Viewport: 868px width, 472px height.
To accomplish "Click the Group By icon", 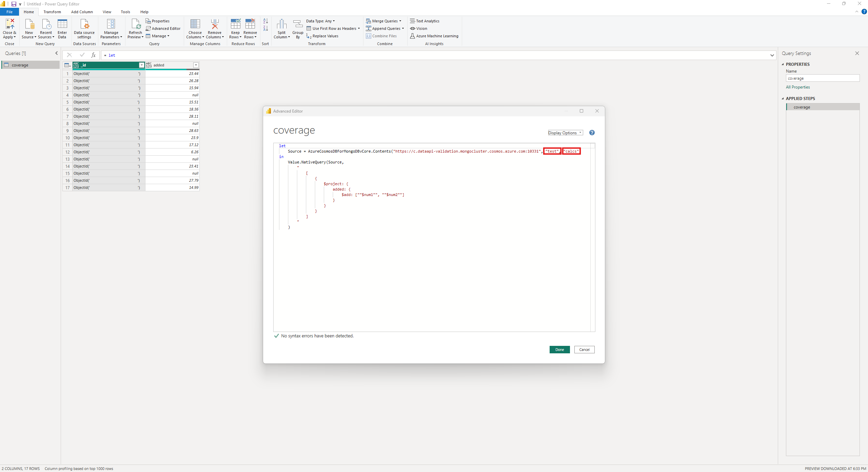I will tap(298, 24).
